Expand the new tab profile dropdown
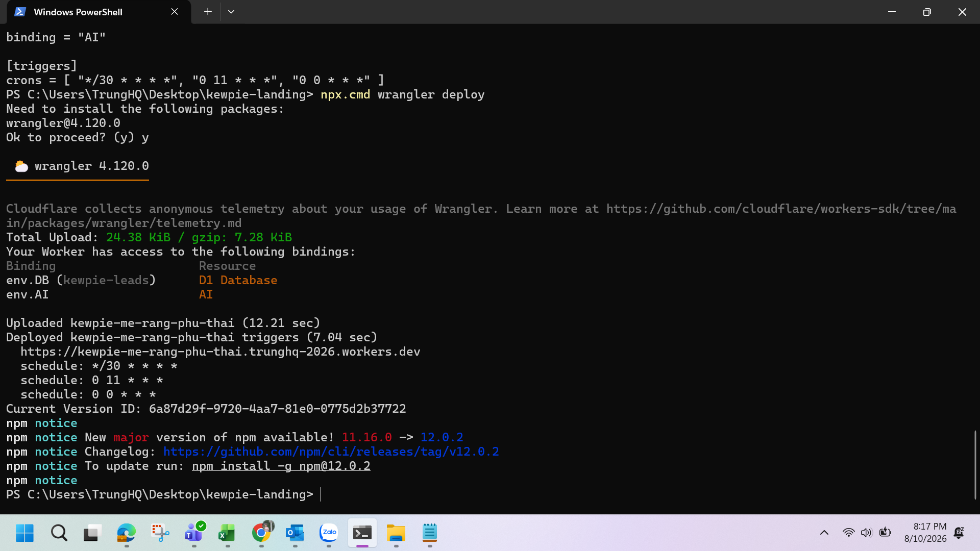Image resolution: width=980 pixels, height=551 pixels. coord(231,12)
